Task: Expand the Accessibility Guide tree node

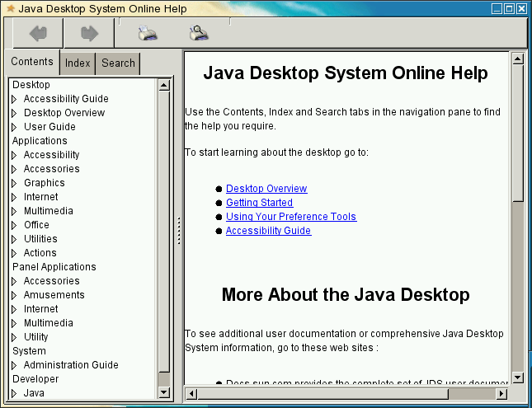Action: (14, 99)
